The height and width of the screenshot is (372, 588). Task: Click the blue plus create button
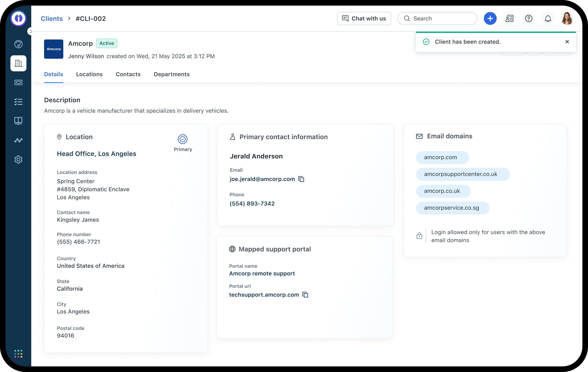pyautogui.click(x=490, y=19)
